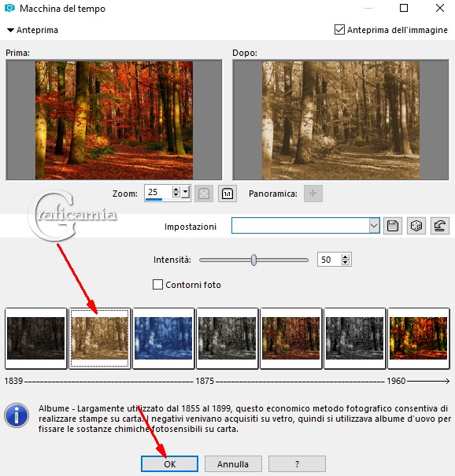The height and width of the screenshot is (476, 455).
Task: Click the save preset floppy disk icon
Action: [x=393, y=226]
